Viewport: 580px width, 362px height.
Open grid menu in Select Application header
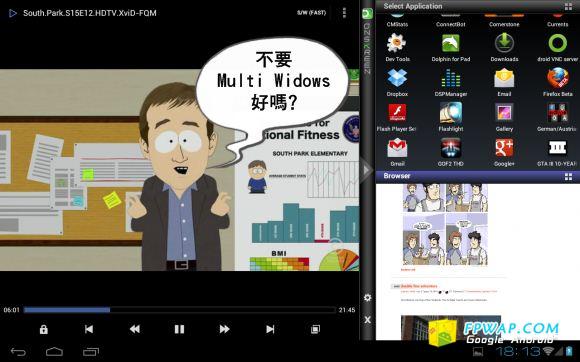click(569, 6)
